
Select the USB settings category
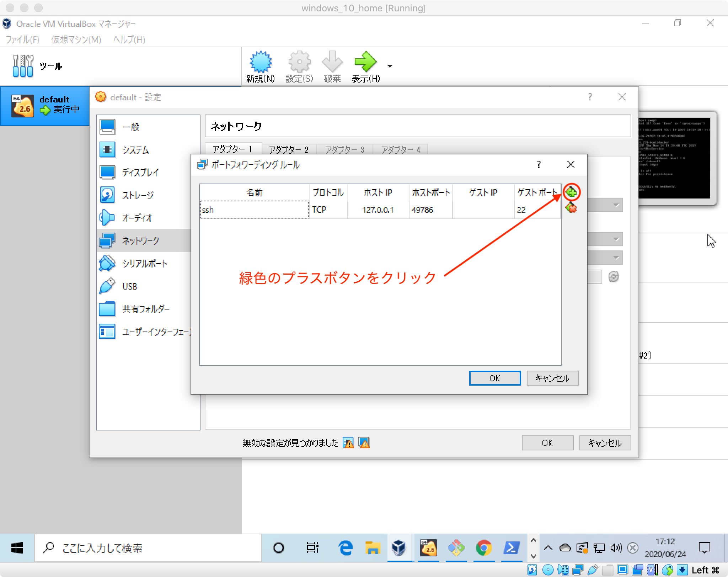[129, 286]
